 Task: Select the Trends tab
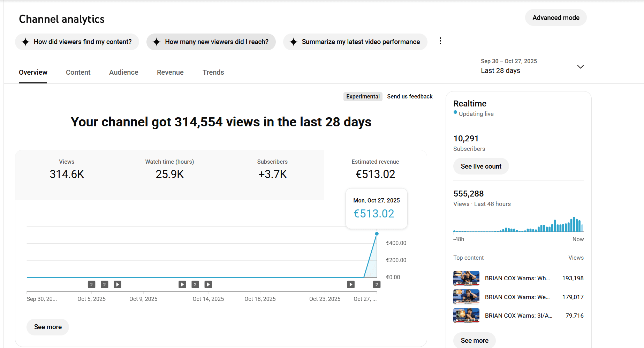[x=213, y=72]
